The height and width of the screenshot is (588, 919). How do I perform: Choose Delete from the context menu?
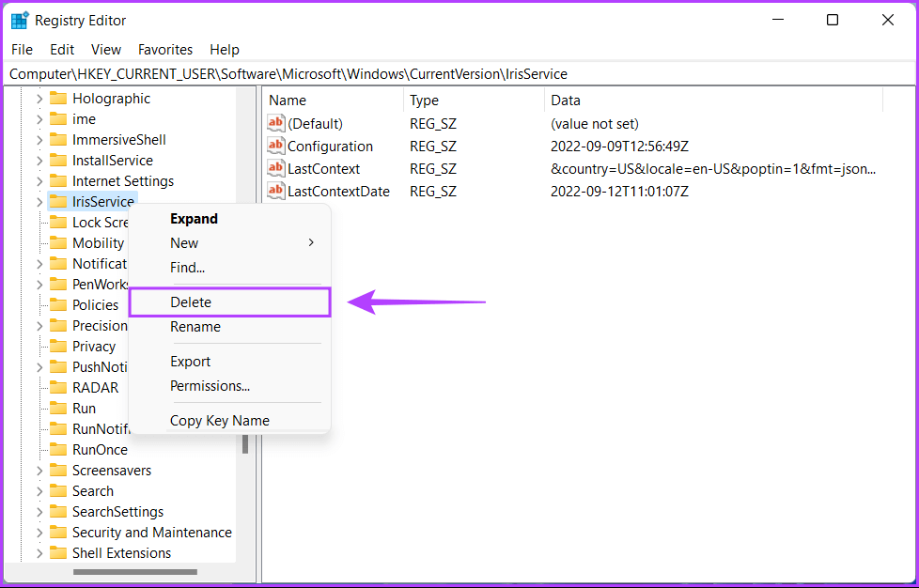(x=191, y=302)
